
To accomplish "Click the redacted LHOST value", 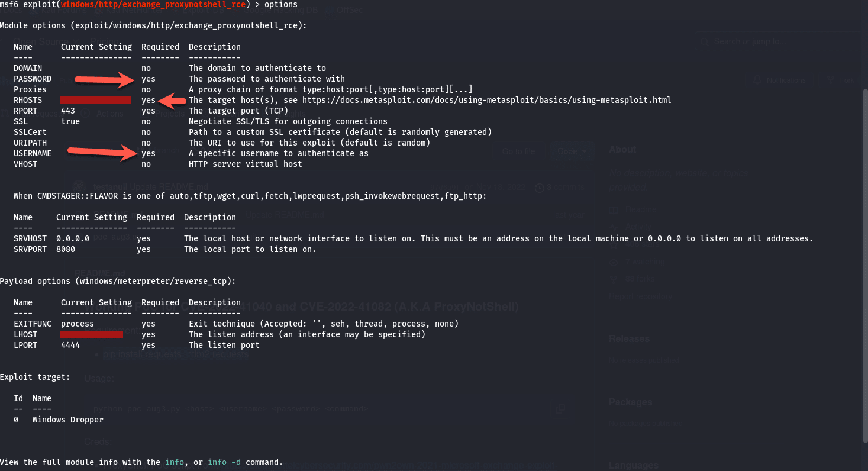I will tap(92, 335).
